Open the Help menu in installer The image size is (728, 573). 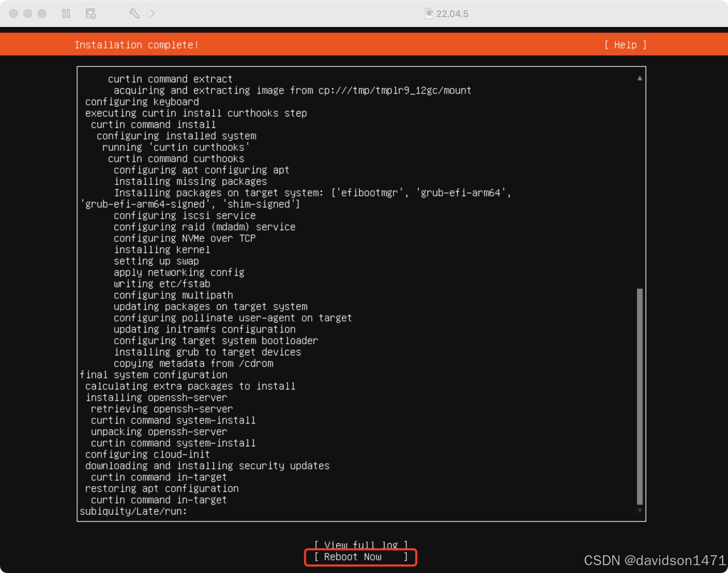click(x=625, y=45)
